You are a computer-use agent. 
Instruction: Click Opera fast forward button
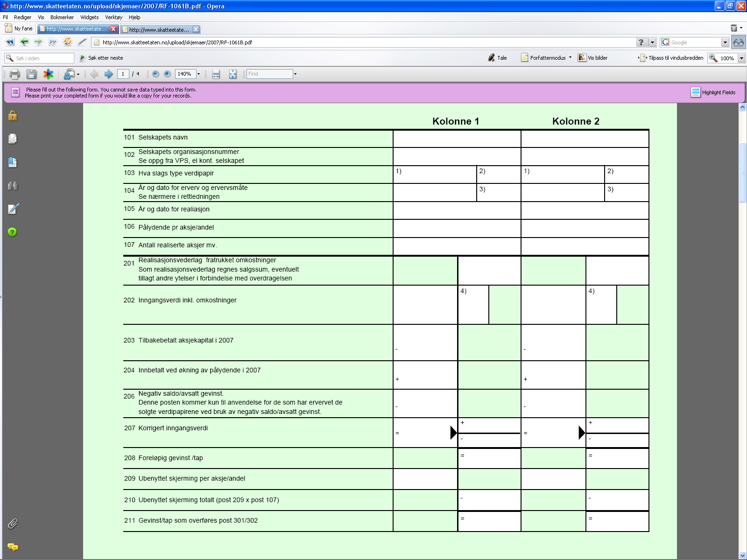pos(53,42)
